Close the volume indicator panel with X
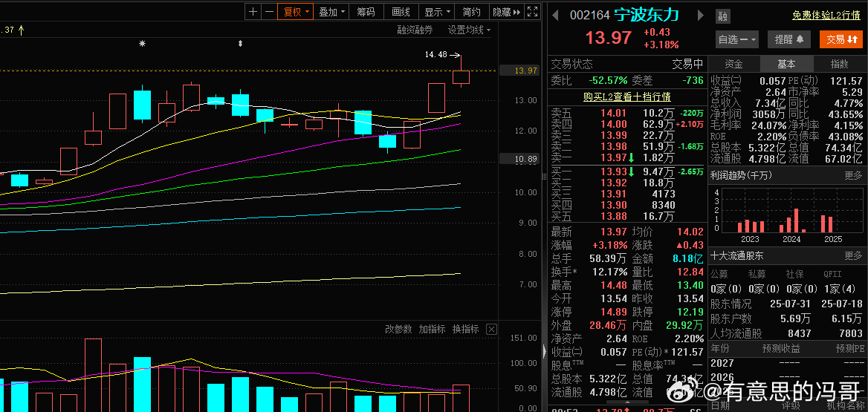868x412 pixels. click(491, 329)
